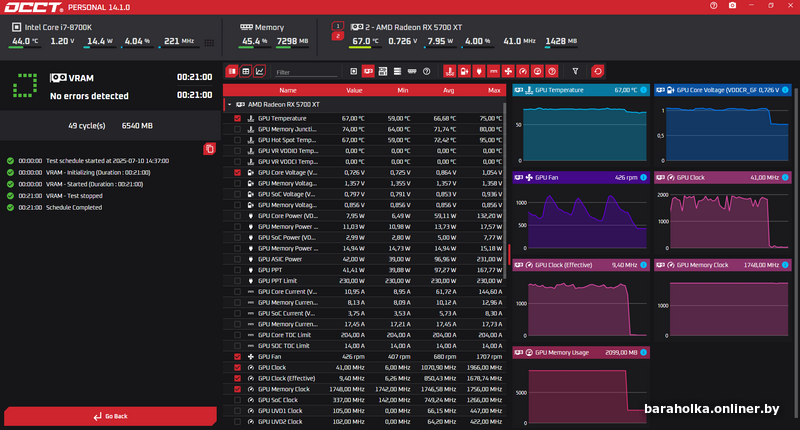
Task: Click 'No errors detected' status text
Action: (89, 96)
